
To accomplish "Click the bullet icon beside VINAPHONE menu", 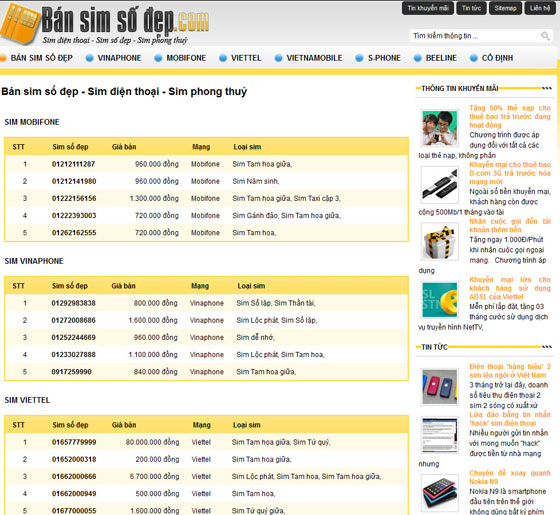I will 90,58.
